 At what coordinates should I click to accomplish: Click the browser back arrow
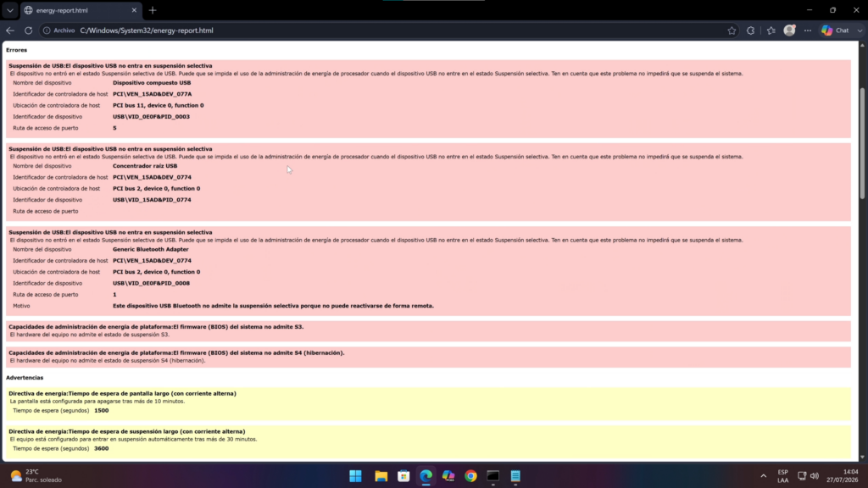[10, 30]
